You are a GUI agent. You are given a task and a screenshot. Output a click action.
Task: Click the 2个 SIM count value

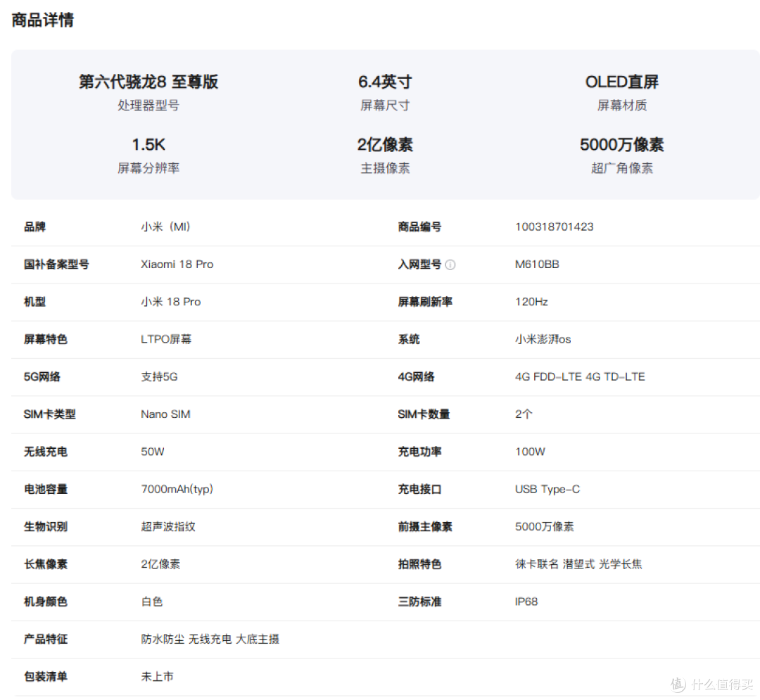click(x=524, y=414)
